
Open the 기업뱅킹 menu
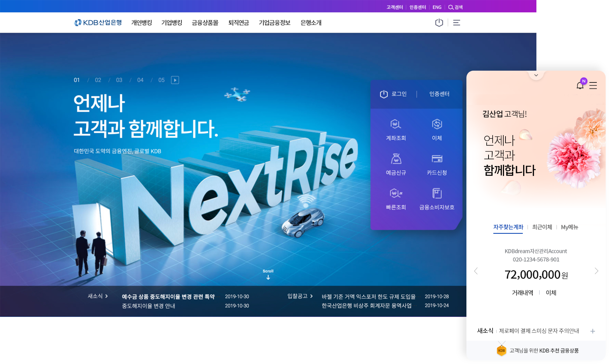172,22
